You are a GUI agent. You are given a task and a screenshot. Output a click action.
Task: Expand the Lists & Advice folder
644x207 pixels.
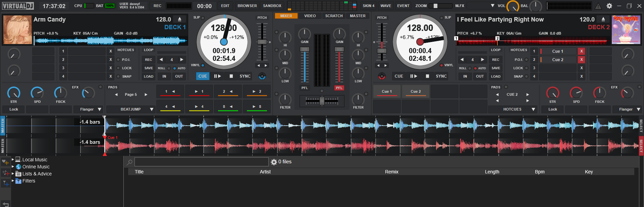click(13, 174)
